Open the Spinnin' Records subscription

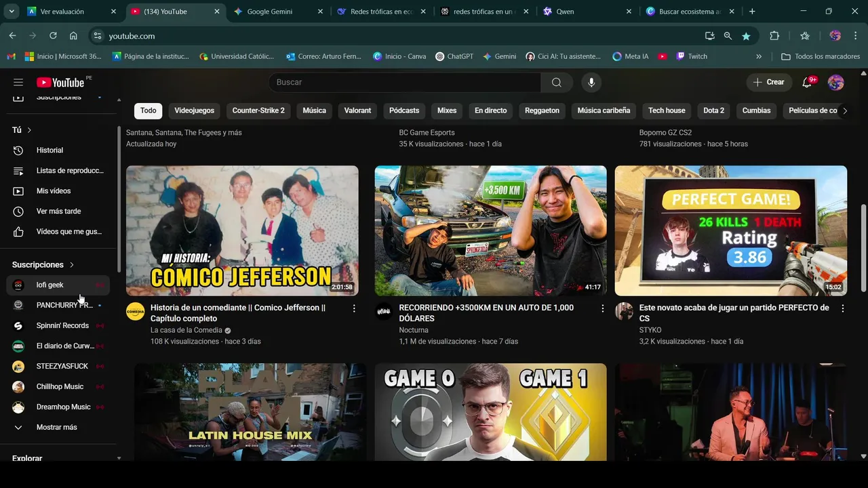tap(58, 326)
